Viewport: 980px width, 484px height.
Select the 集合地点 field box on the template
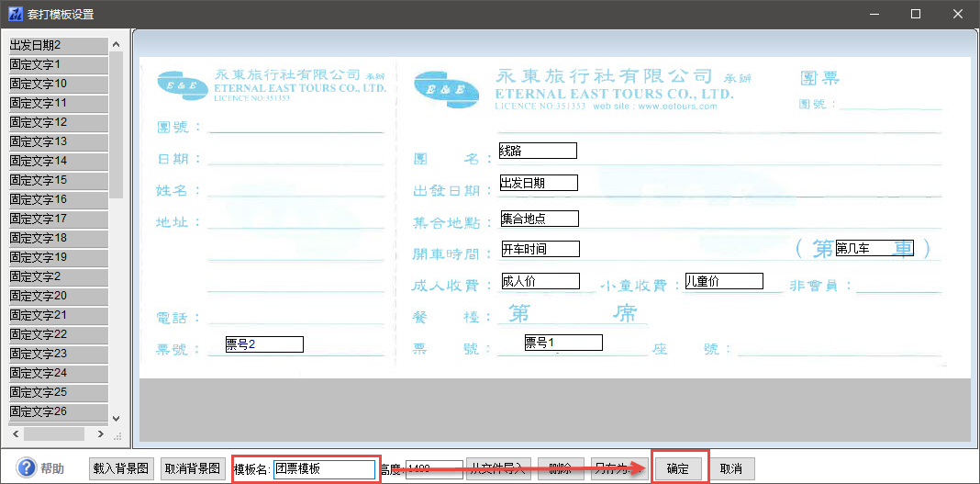(x=540, y=219)
